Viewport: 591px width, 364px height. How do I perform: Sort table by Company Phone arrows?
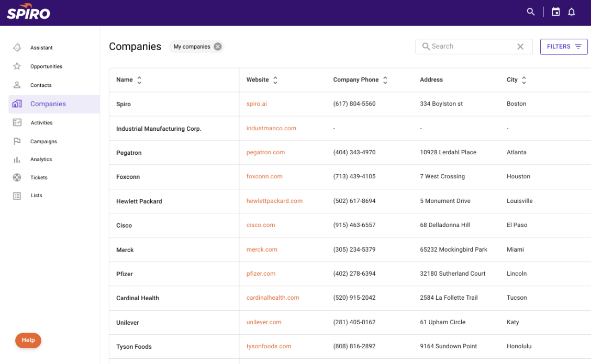[x=385, y=80]
